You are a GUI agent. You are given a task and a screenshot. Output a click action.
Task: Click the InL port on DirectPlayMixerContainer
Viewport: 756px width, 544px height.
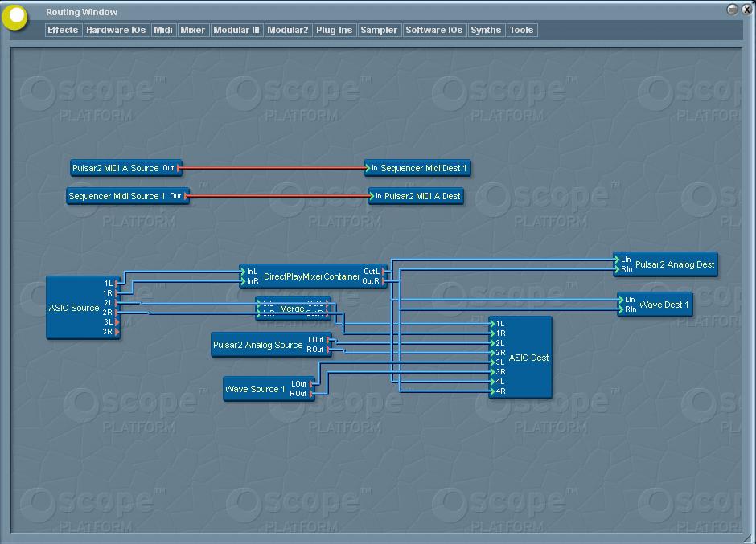tap(243, 272)
